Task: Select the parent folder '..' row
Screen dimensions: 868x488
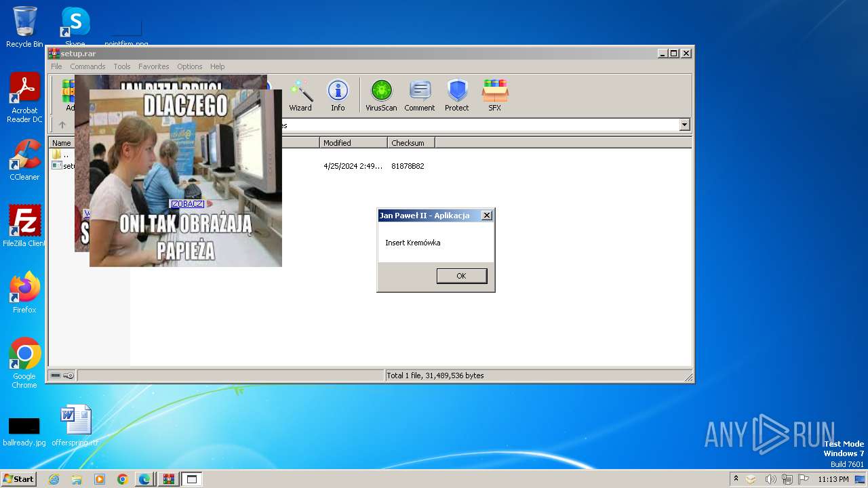Action: tap(62, 155)
